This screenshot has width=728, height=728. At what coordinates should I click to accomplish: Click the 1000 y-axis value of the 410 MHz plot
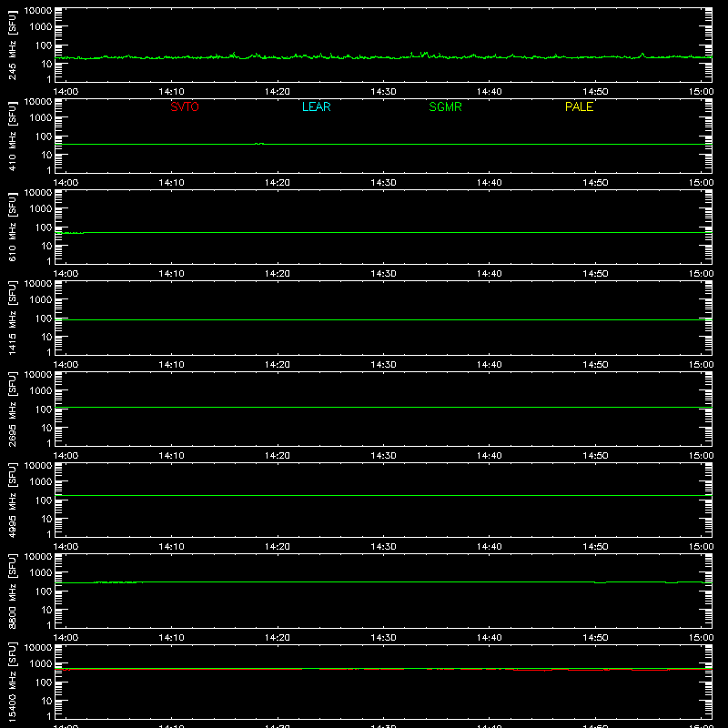coord(41,117)
